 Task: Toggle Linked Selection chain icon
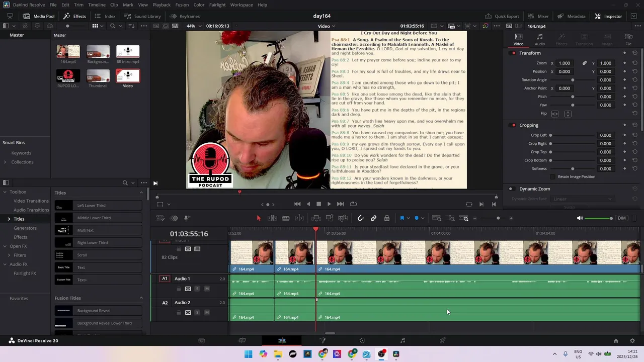[374, 218]
